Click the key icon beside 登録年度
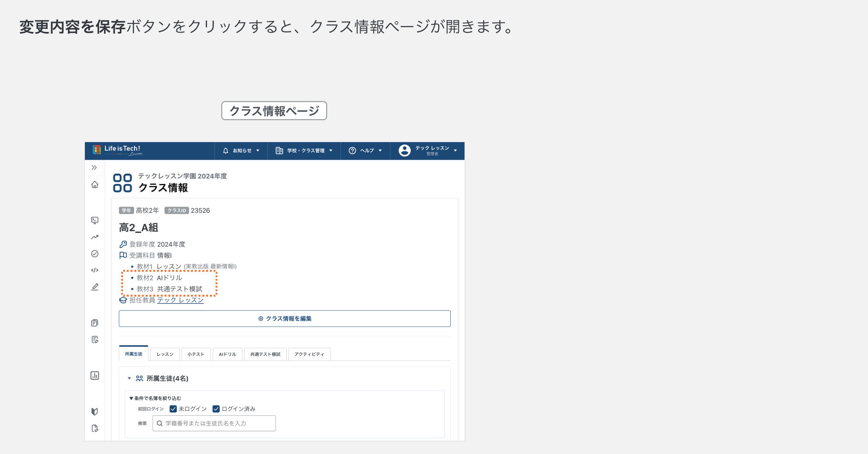Image resolution: width=868 pixels, height=454 pixels. point(123,244)
